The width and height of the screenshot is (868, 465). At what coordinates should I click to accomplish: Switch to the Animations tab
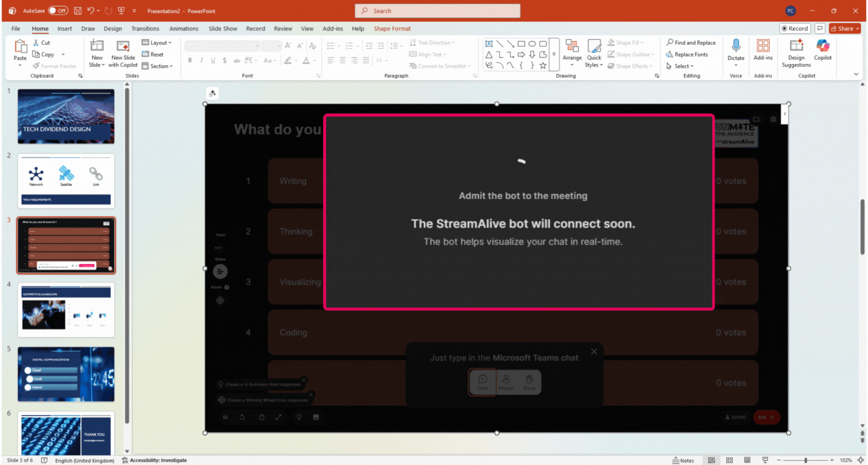click(x=184, y=28)
